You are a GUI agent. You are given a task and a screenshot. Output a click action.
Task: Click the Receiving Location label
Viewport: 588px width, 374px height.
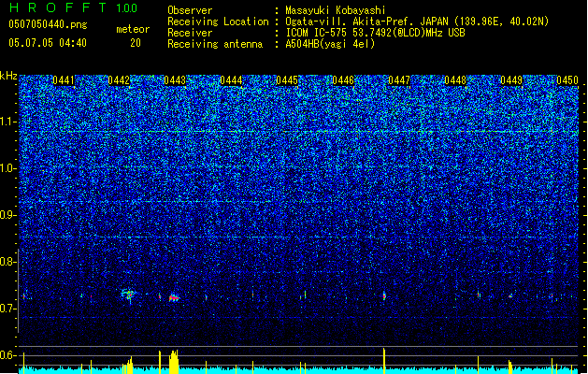click(218, 22)
